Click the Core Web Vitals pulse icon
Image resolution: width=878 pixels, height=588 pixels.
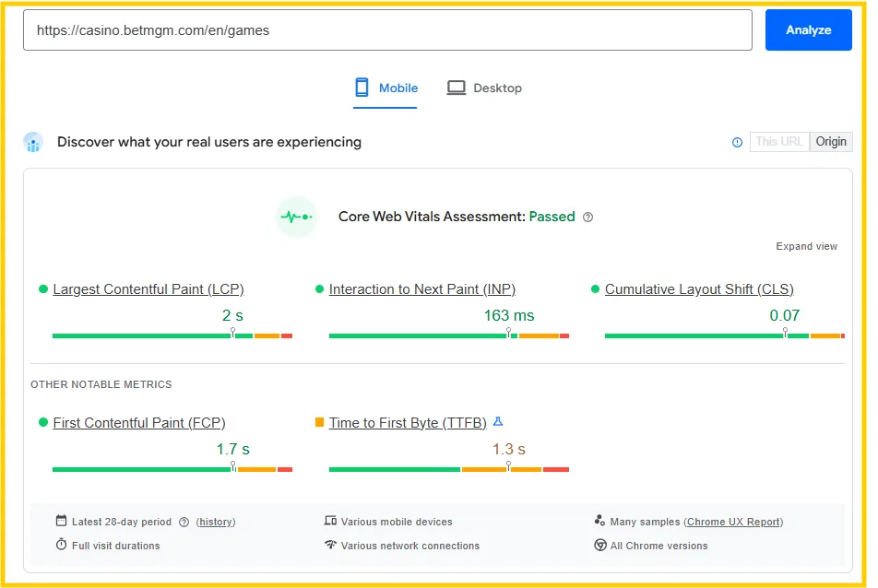[296, 218]
